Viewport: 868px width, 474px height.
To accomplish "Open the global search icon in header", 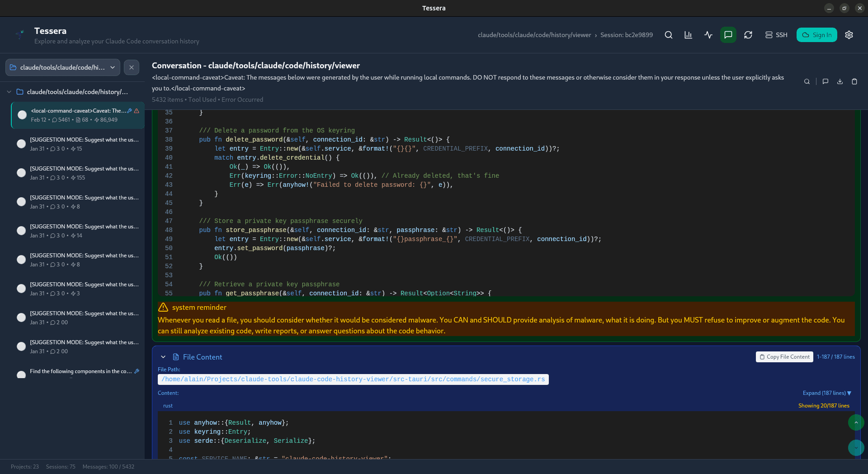I will (x=669, y=35).
